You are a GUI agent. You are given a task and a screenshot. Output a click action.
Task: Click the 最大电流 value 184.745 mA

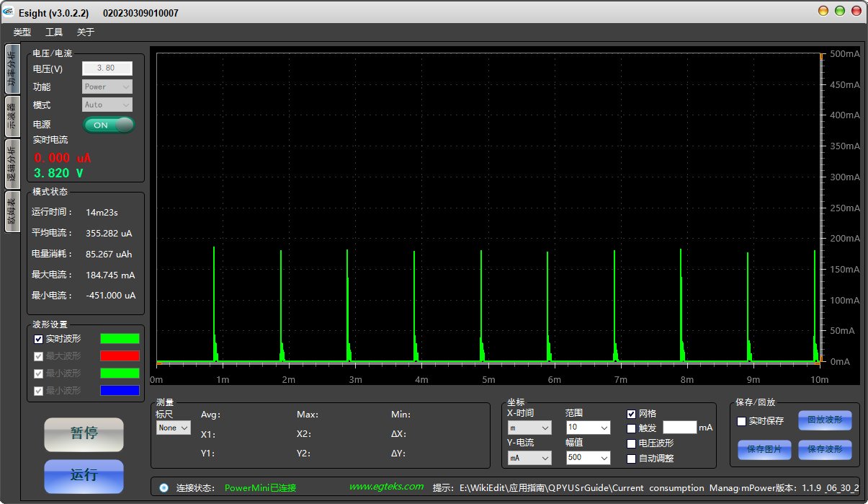coord(110,275)
